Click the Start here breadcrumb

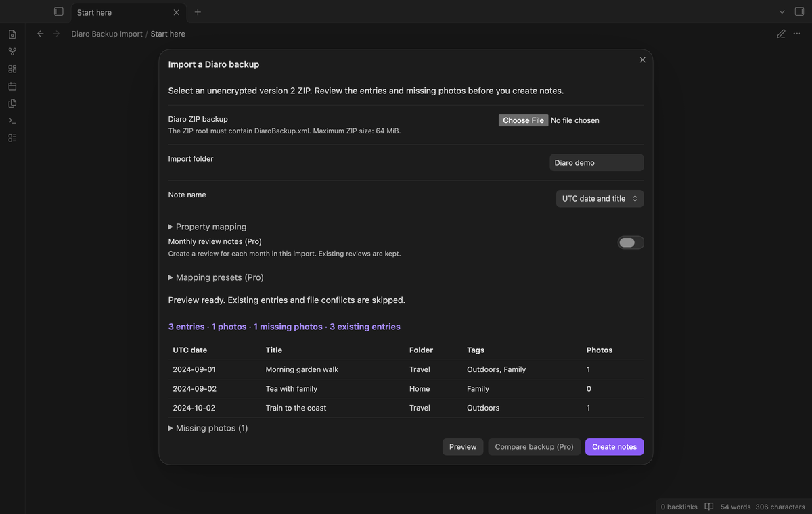168,34
